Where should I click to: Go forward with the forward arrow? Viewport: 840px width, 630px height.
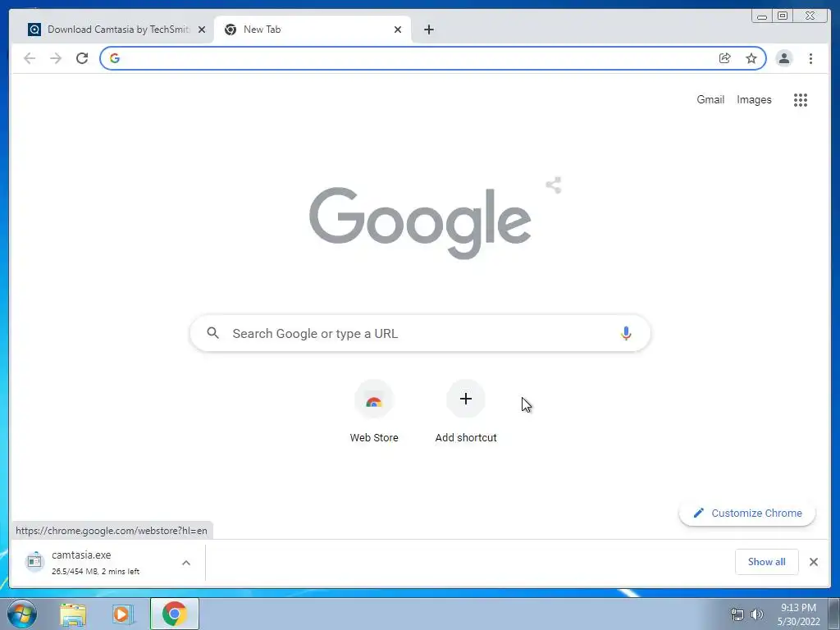pyautogui.click(x=56, y=58)
